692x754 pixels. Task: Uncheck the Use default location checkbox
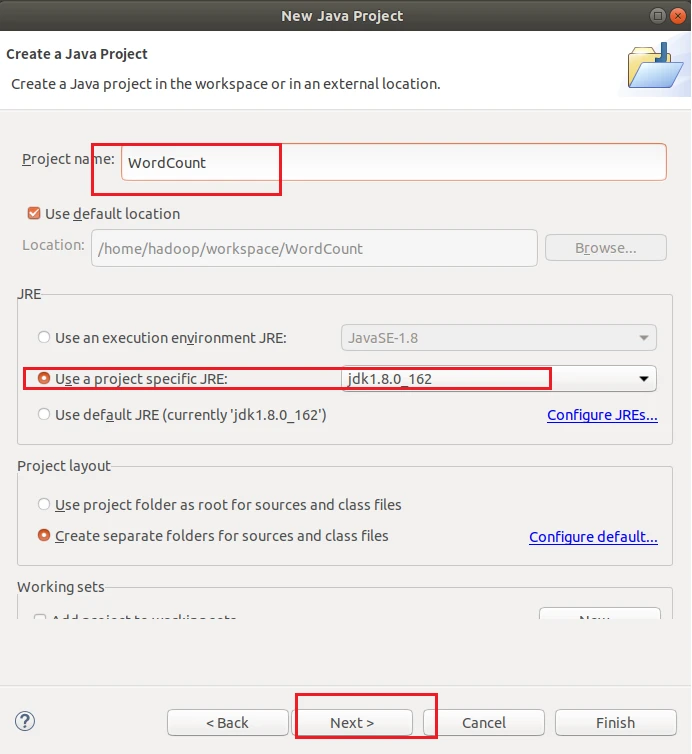[35, 213]
